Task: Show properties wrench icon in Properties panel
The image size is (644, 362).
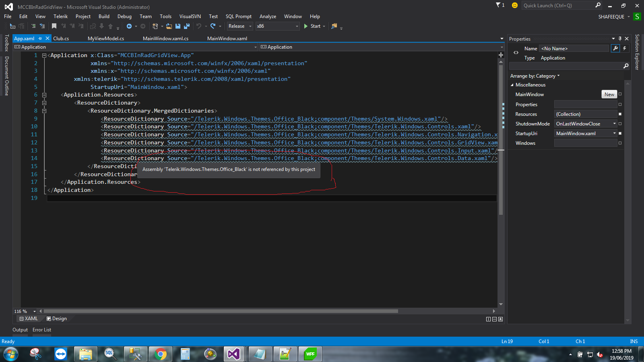Action: pos(615,48)
